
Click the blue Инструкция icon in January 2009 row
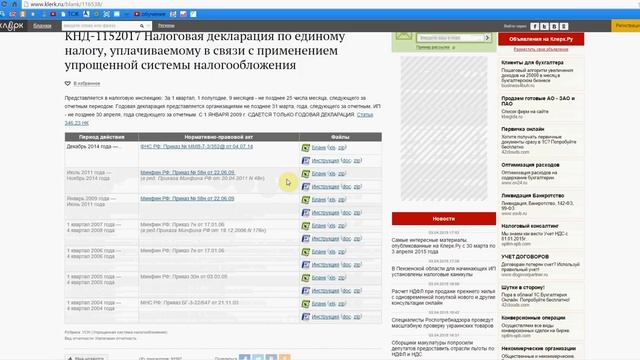(x=306, y=213)
